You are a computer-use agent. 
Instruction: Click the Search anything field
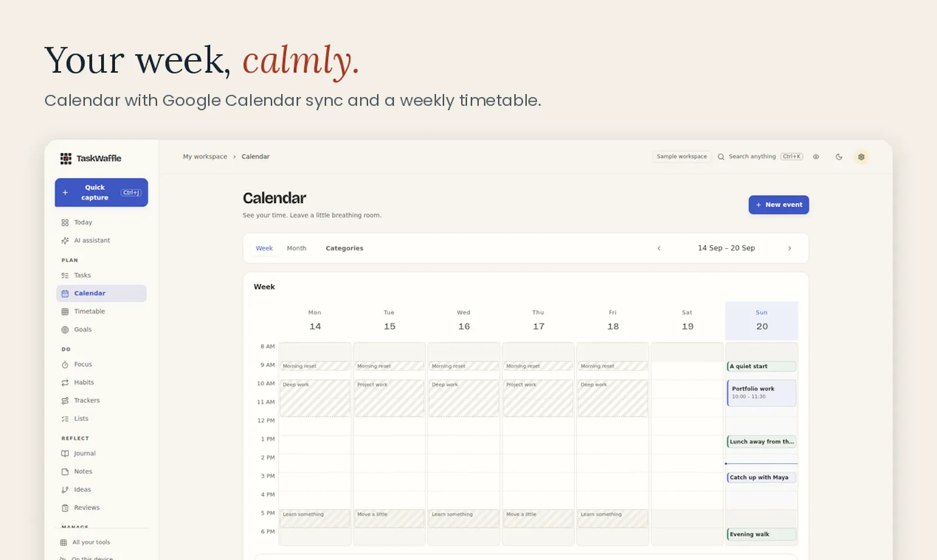[760, 157]
